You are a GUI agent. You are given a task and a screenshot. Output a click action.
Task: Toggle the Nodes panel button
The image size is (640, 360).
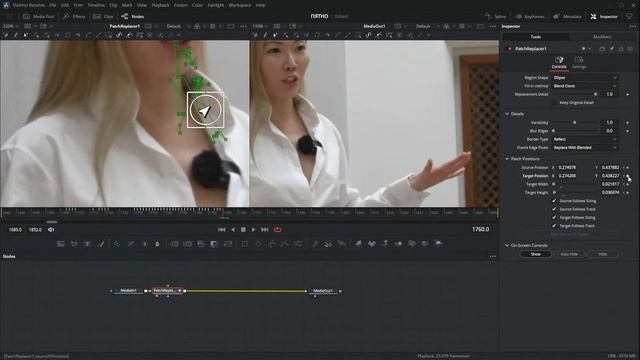point(133,17)
